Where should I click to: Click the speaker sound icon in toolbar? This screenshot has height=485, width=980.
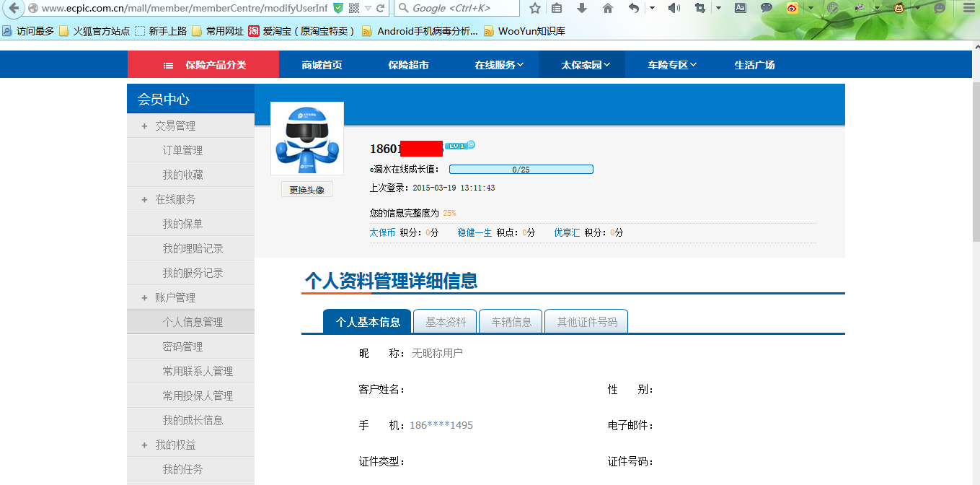coord(674,8)
